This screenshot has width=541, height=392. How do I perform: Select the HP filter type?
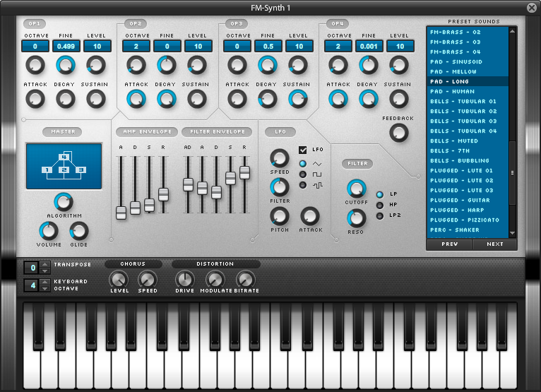coord(380,206)
